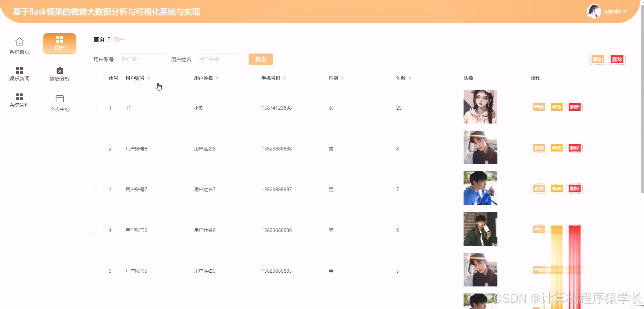Viewport: 644px width, 309px height.
Task: Sort by the 用户账号 column arrows
Action: [149, 77]
